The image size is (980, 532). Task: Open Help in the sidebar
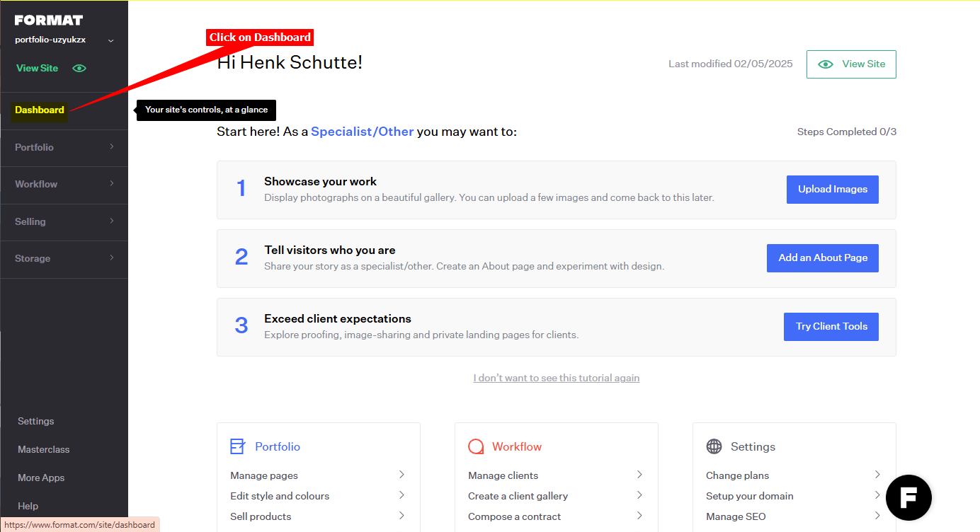tap(28, 506)
